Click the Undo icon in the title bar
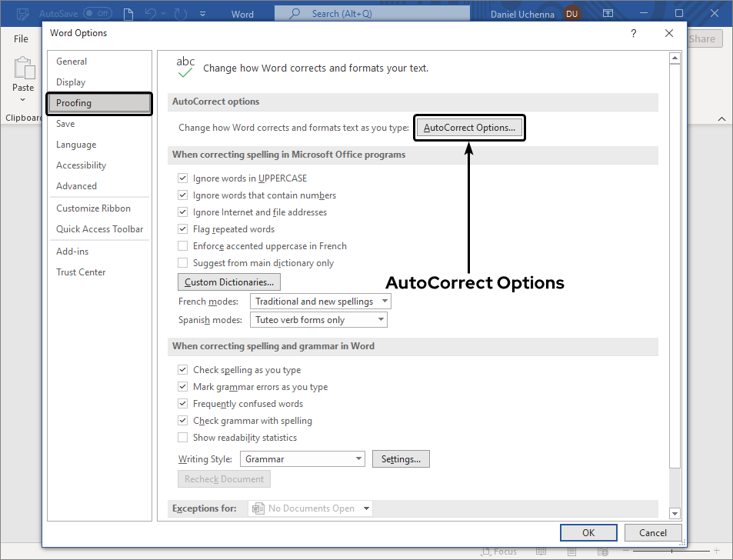This screenshot has width=733, height=560. tap(149, 13)
